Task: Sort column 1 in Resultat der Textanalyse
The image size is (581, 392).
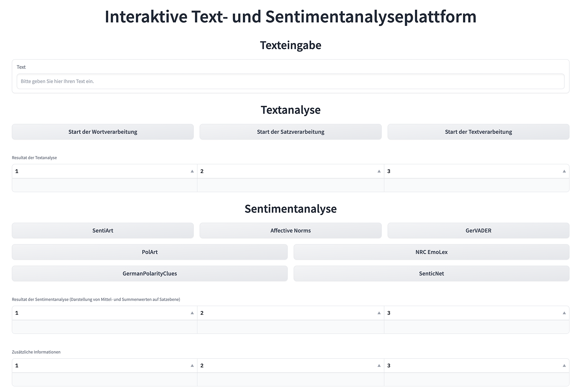Action: 192,171
